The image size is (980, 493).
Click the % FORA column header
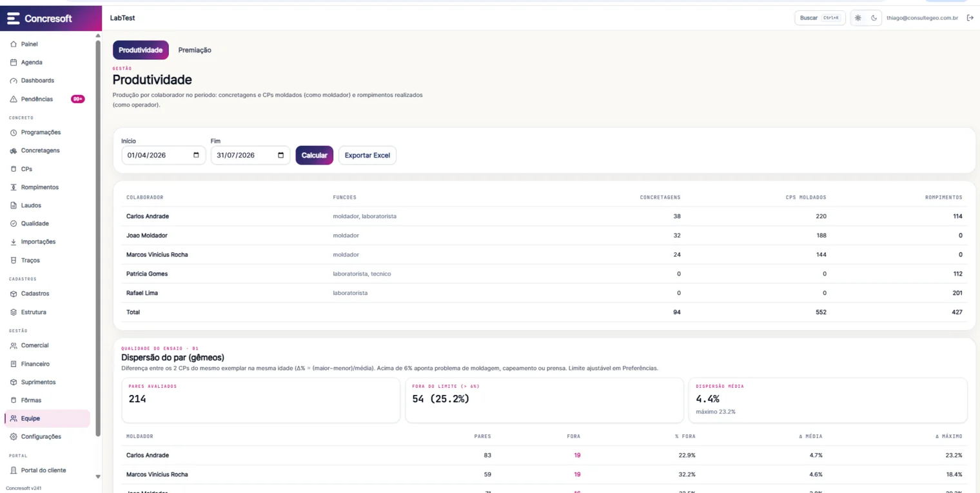(685, 437)
